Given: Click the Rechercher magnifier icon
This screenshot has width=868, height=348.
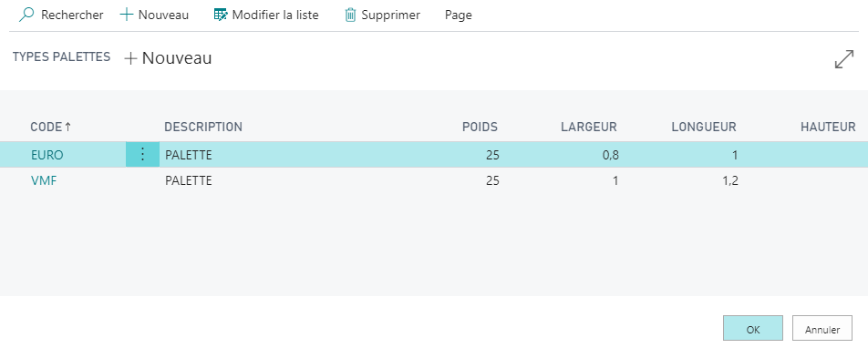Looking at the screenshot, I should point(26,15).
